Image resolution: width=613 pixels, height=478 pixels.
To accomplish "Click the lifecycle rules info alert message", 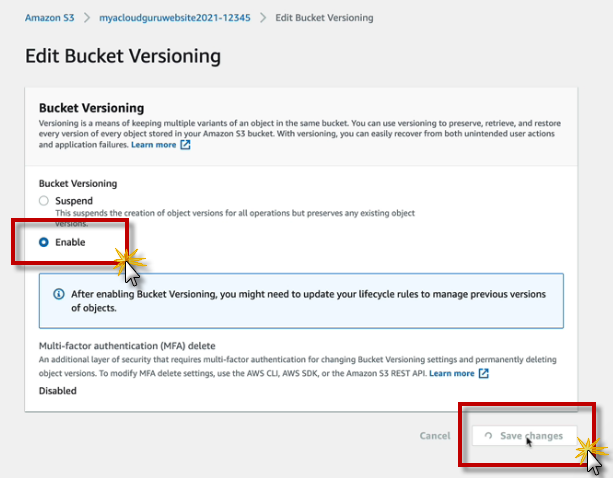I will point(308,301).
